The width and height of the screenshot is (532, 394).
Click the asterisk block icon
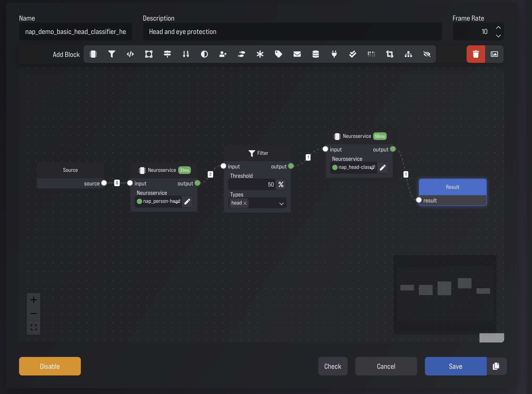(260, 54)
